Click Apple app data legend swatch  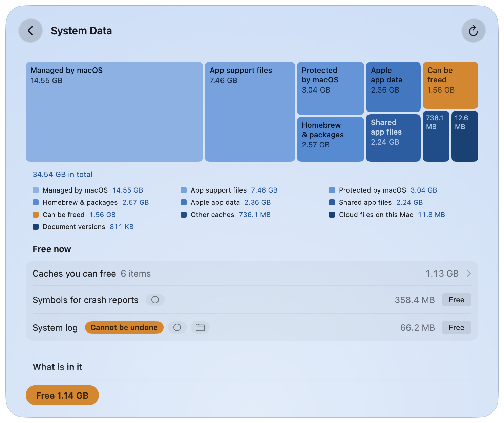pyautogui.click(x=184, y=202)
